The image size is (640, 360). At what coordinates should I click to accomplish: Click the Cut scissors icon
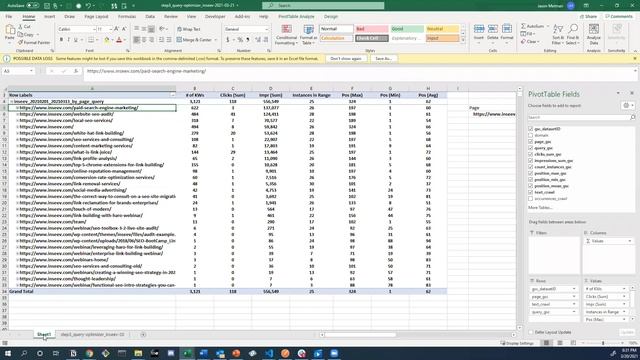tap(21, 27)
